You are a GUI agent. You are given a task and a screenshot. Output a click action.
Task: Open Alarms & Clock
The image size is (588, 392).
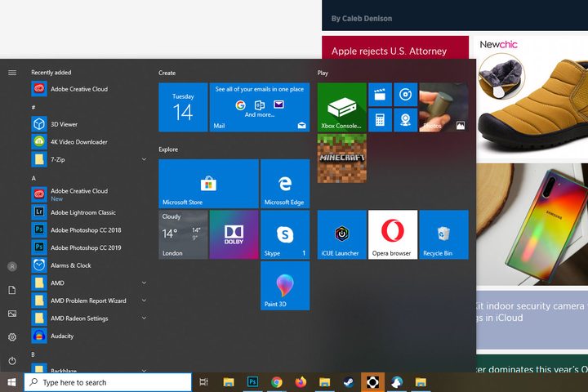tap(89, 265)
